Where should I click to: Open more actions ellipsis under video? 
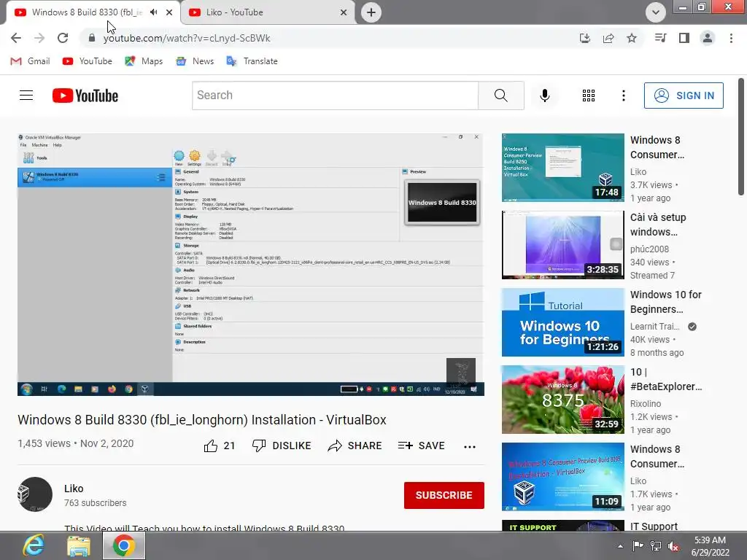click(470, 446)
